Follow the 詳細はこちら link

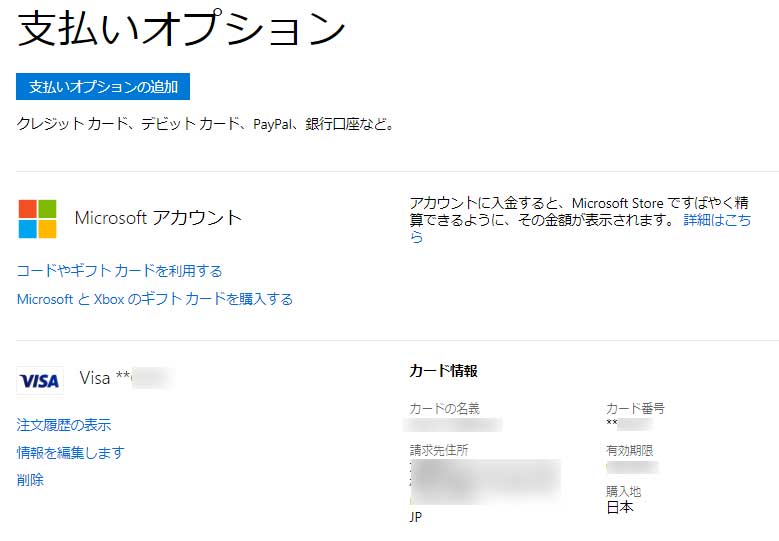[x=716, y=220]
